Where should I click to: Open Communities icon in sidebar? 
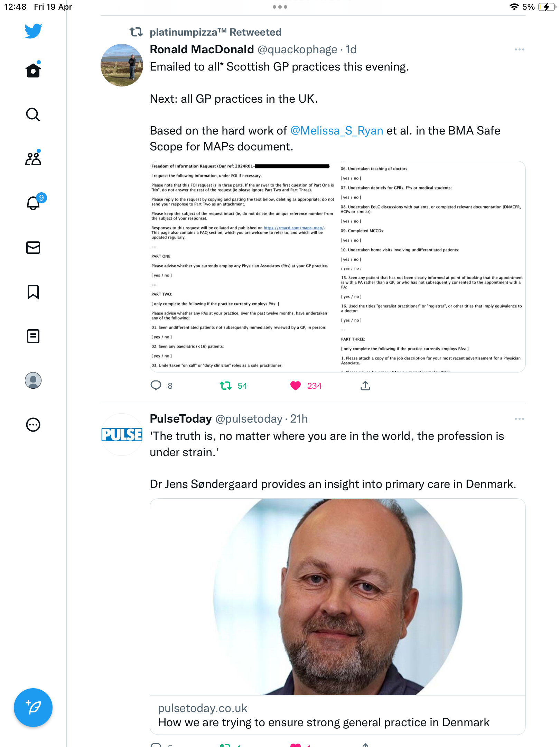33,159
